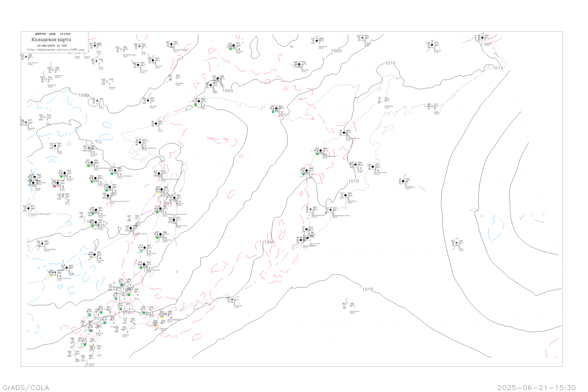Open the meteocenter.net UHPP.png URL text
The height and width of the screenshot is (392, 588).
click(x=55, y=50)
